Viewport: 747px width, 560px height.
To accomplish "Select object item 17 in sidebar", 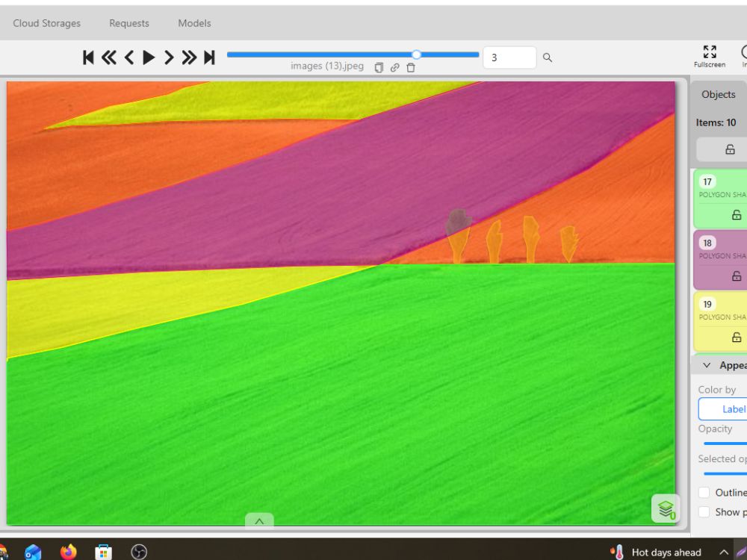I will click(720, 199).
